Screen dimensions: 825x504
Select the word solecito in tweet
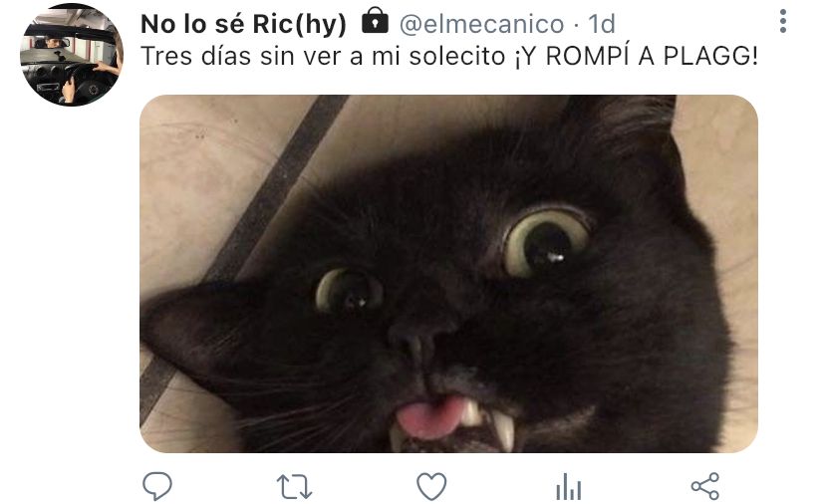point(456,56)
